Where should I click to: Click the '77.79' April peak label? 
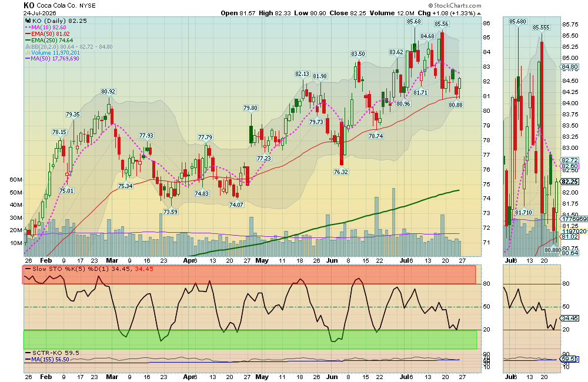point(205,138)
